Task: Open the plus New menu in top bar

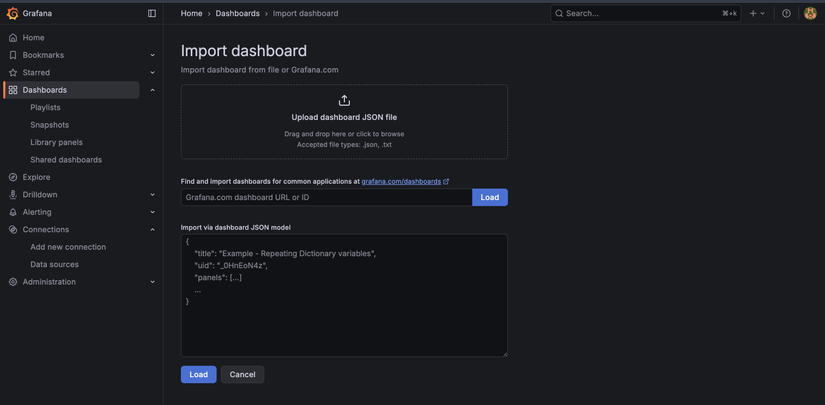Action: click(757, 14)
